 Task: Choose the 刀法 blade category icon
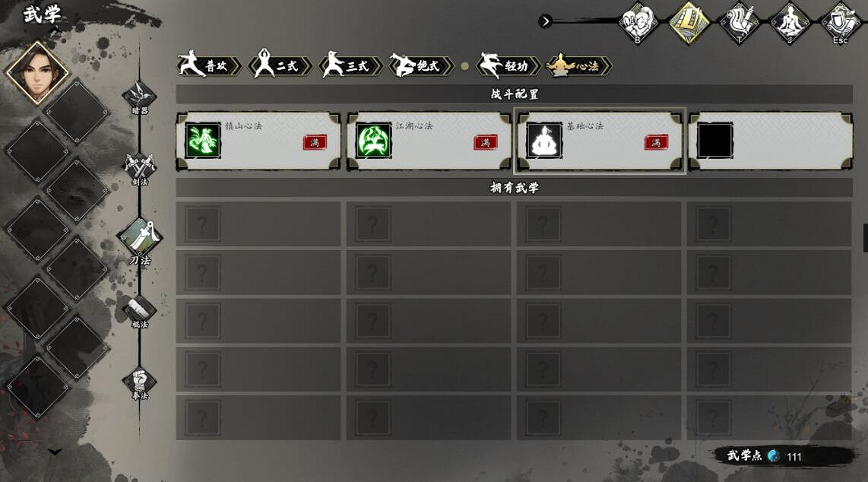140,239
